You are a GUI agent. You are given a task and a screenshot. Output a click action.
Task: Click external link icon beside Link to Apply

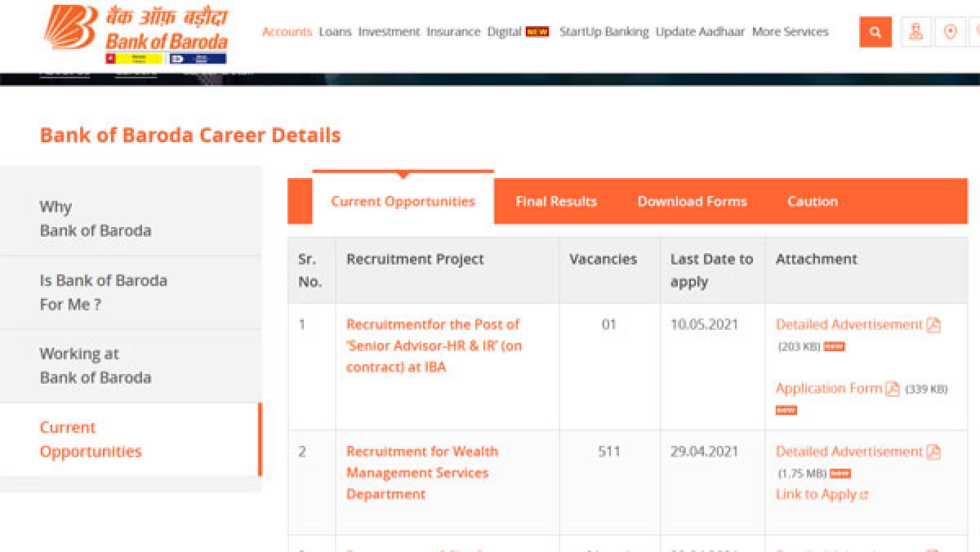(x=864, y=495)
